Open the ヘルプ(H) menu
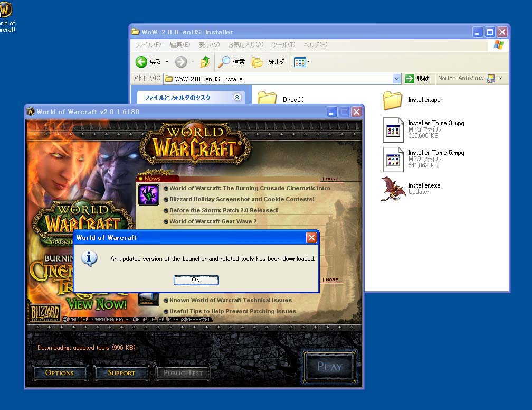 tap(315, 45)
